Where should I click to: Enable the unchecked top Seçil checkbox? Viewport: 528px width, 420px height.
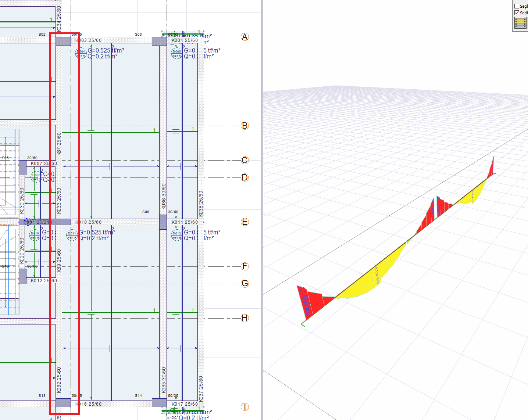coord(517,6)
